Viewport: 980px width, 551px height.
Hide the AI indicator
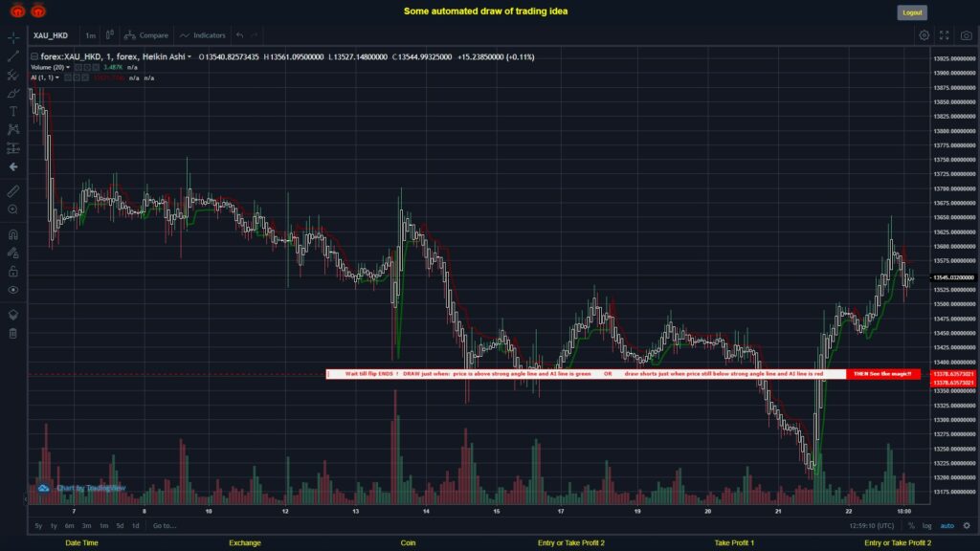68,78
